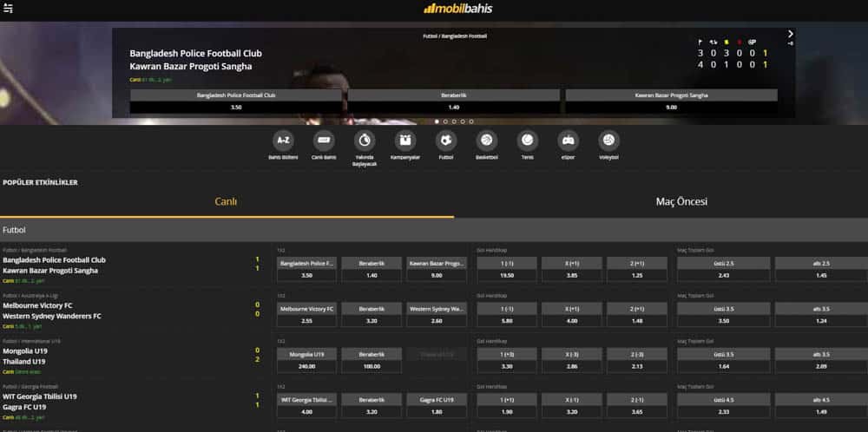Pick üstü 3.5 at 1.64
Viewport: 868px width, 432px height.
point(724,360)
